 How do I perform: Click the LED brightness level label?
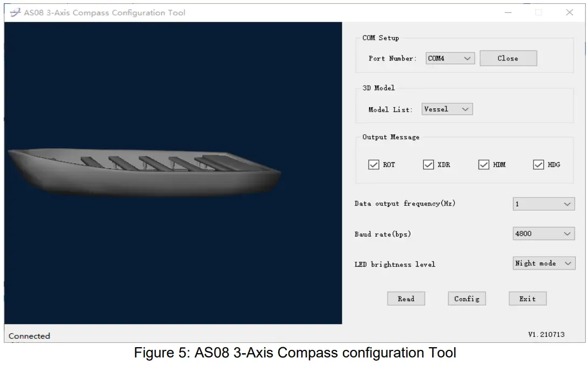click(395, 264)
